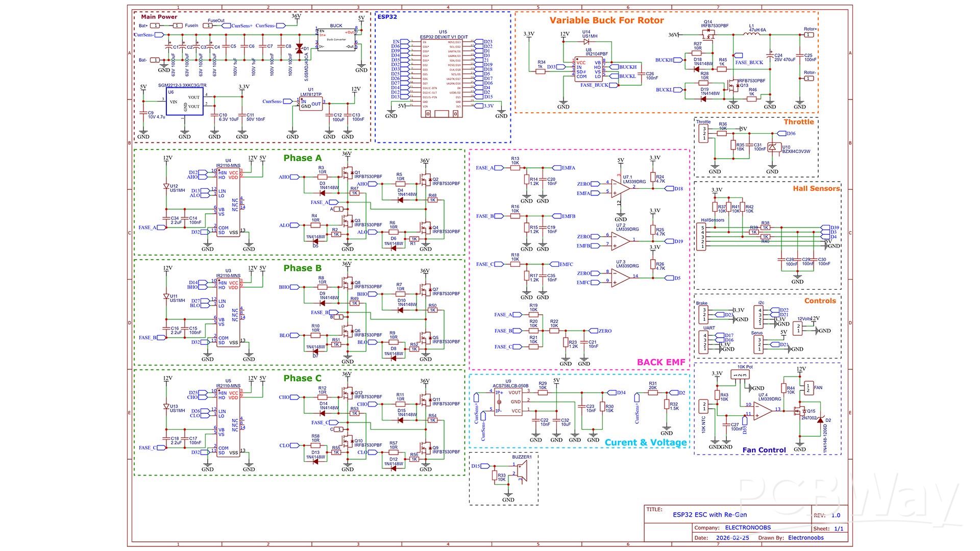Click the U7.2 LM339DRG comparator
The image size is (980, 551).
coord(621,240)
